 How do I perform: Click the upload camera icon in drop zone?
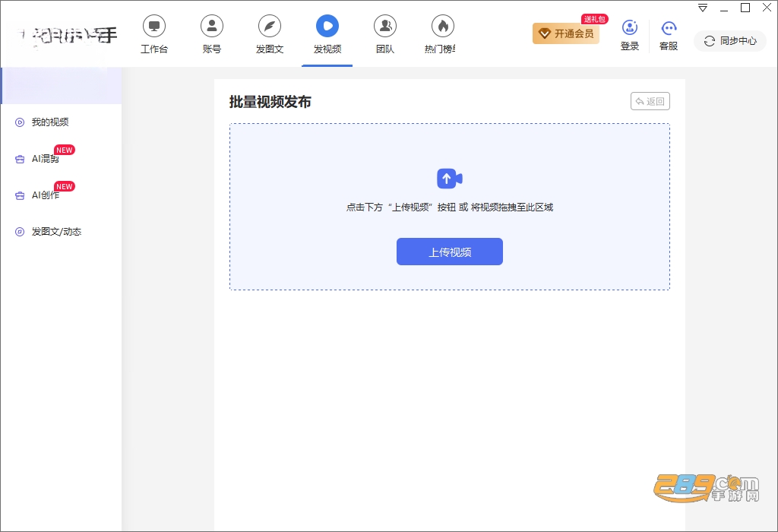[x=450, y=179]
